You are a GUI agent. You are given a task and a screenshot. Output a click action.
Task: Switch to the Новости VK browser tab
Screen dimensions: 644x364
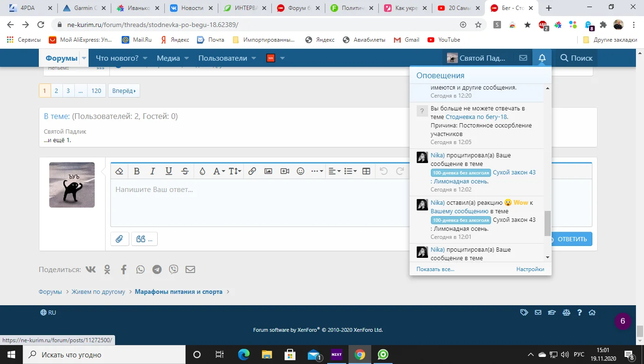(x=192, y=8)
